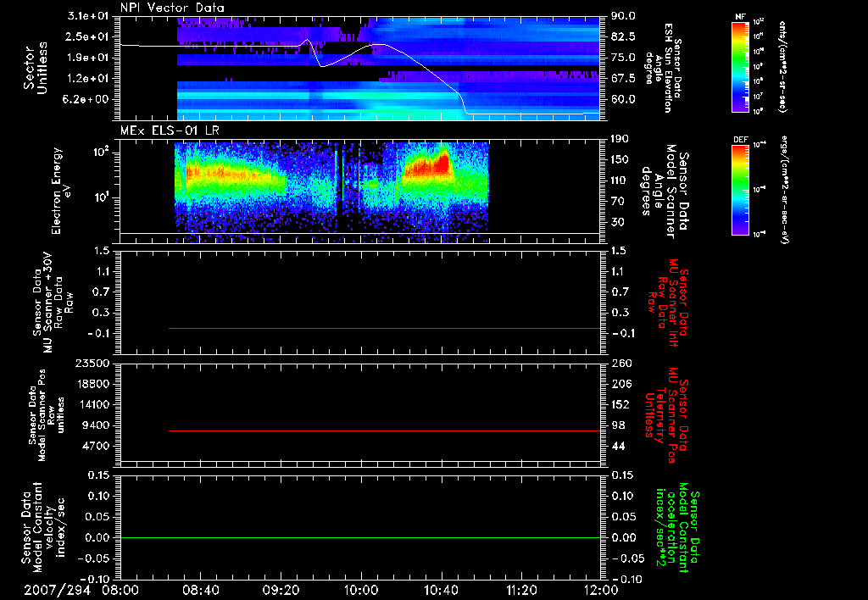Image resolution: width=868 pixels, height=600 pixels.
Task: Click the 1.9e+01 sector tick value
Action: 88,58
